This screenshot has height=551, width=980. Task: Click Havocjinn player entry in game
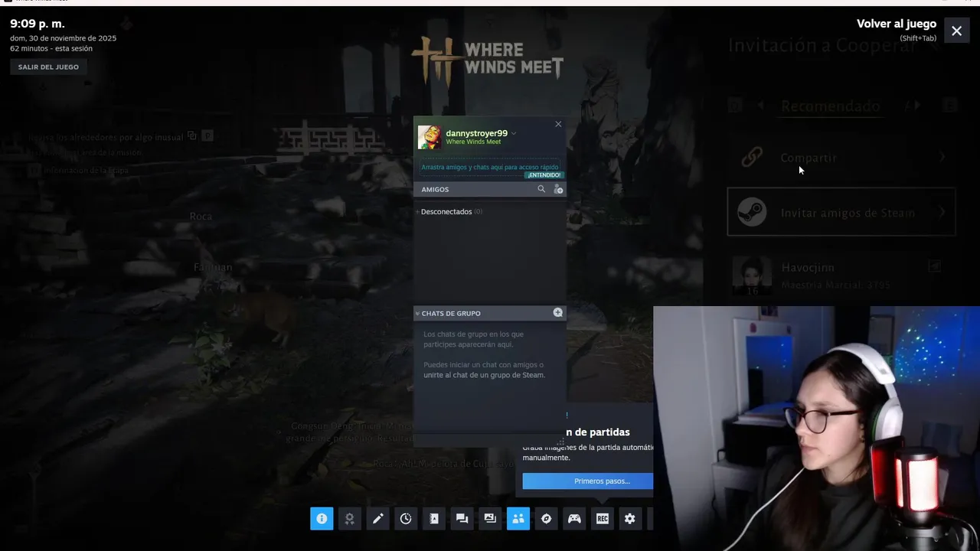point(841,275)
